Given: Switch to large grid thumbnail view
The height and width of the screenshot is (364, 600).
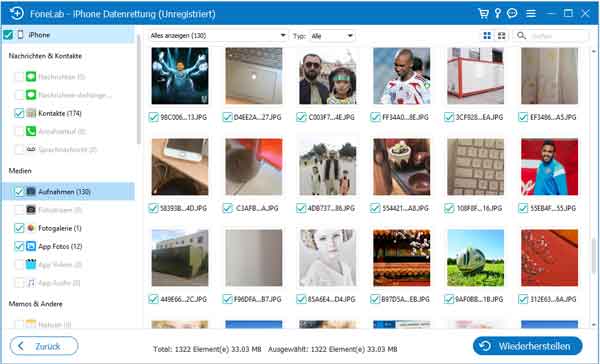Looking at the screenshot, I should pos(487,36).
